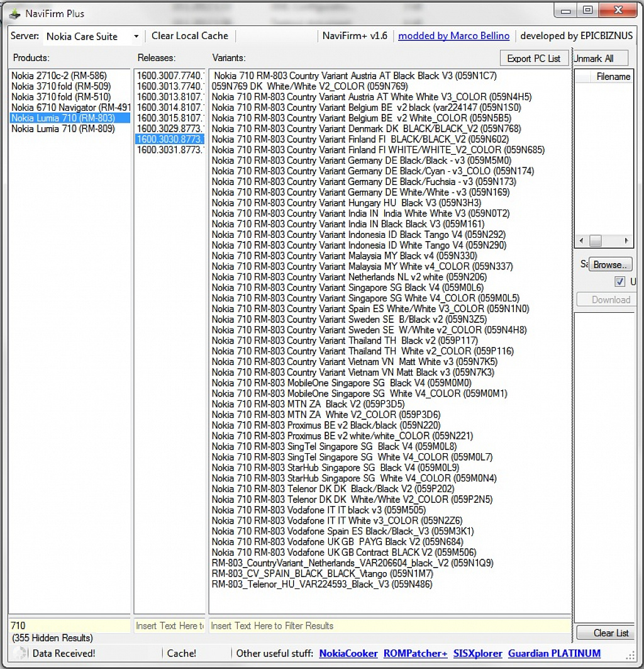
Task: Click the status icon beside Data Received
Action: pos(19,653)
